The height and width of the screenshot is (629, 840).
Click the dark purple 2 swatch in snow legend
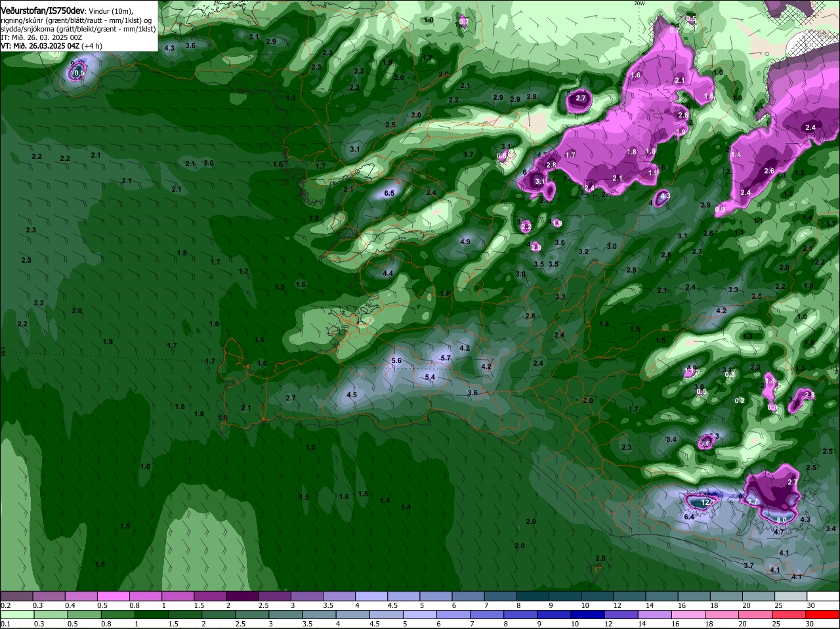(x=243, y=596)
